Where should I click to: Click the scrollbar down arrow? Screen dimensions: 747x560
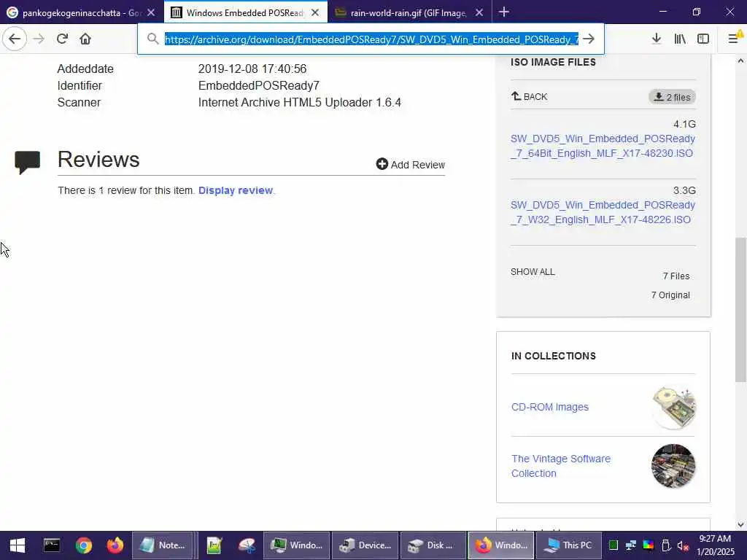click(x=740, y=525)
